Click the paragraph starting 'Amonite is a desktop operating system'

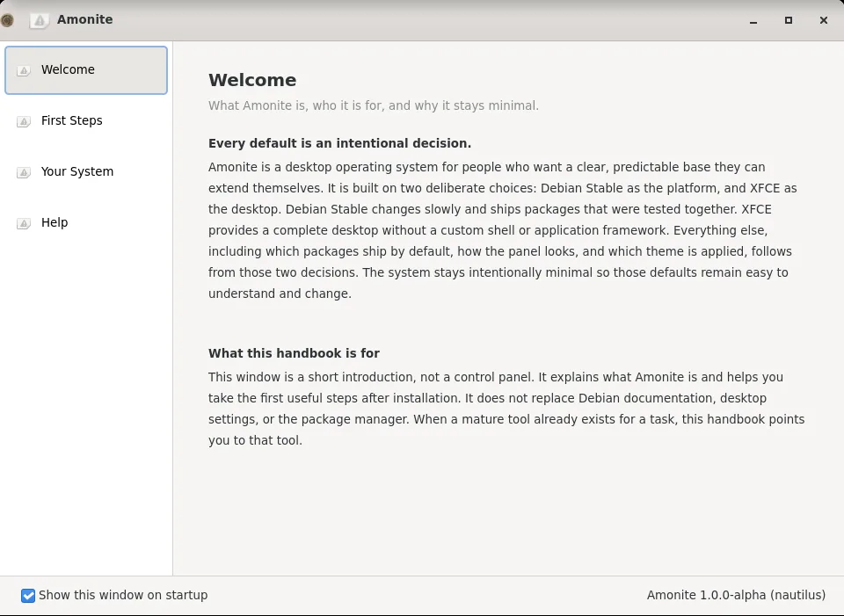click(503, 230)
